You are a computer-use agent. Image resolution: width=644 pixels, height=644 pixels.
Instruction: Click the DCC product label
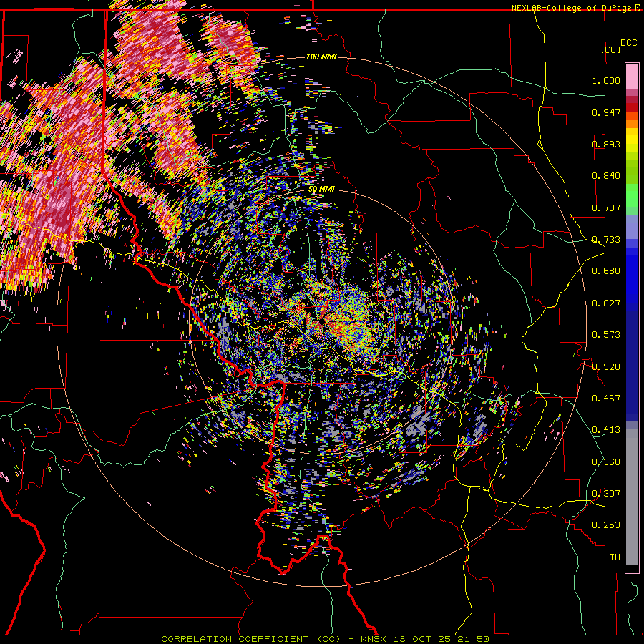[x=628, y=43]
